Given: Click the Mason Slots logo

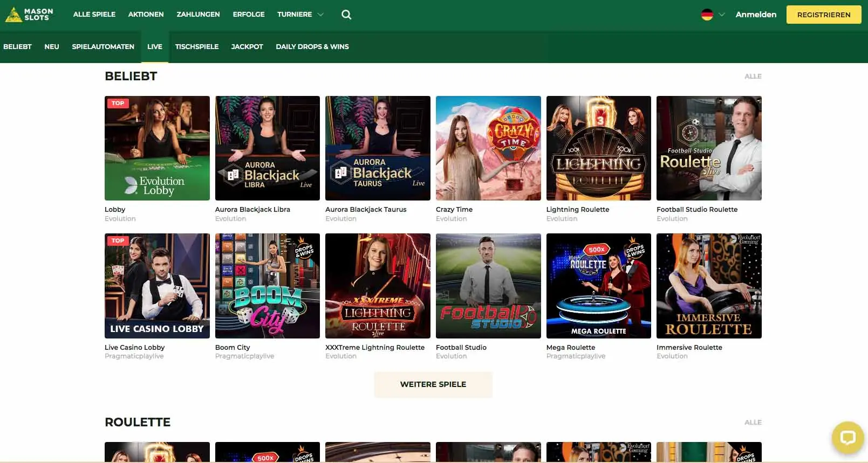Looking at the screenshot, I should [x=30, y=15].
